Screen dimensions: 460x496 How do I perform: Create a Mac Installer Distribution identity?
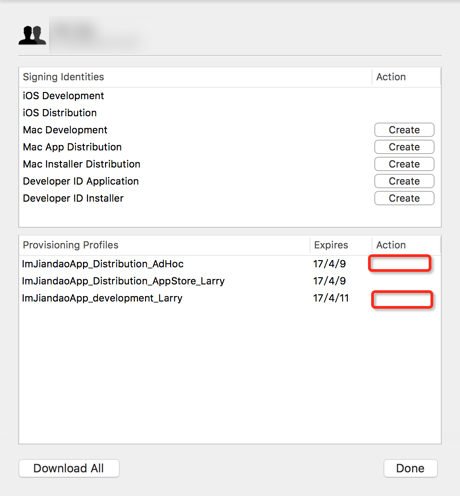[x=404, y=164]
